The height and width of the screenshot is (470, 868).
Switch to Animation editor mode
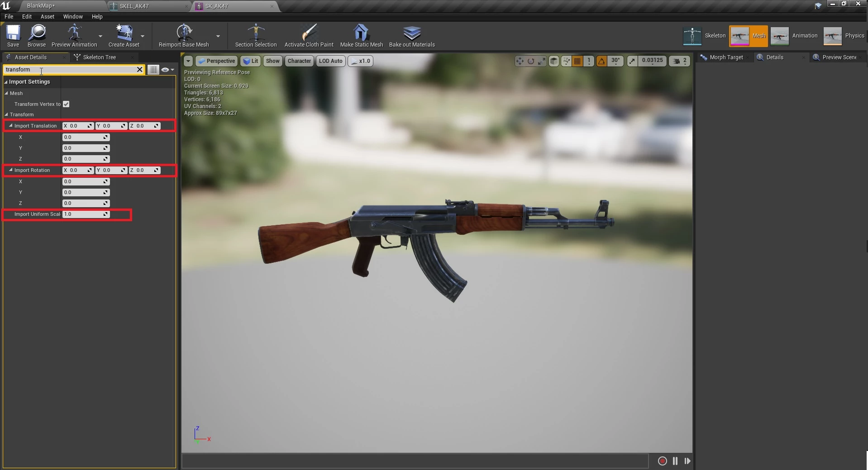tap(794, 36)
